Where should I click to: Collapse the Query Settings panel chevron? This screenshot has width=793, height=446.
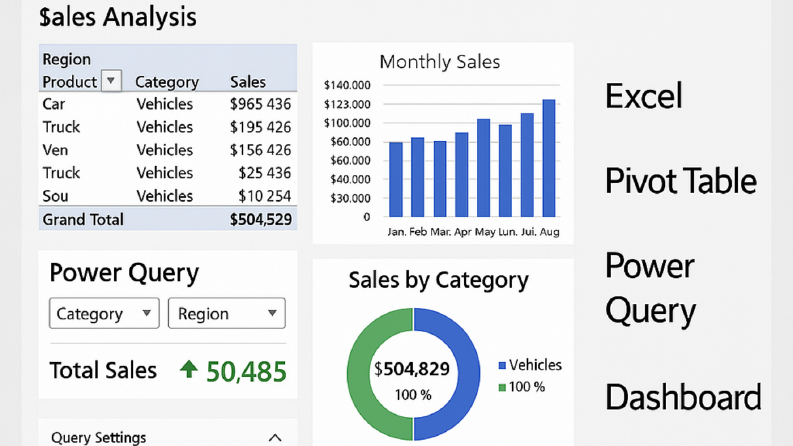coord(275,437)
